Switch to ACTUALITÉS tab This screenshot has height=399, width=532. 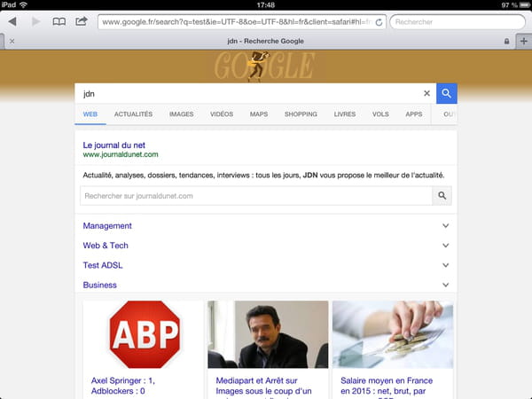tap(133, 114)
